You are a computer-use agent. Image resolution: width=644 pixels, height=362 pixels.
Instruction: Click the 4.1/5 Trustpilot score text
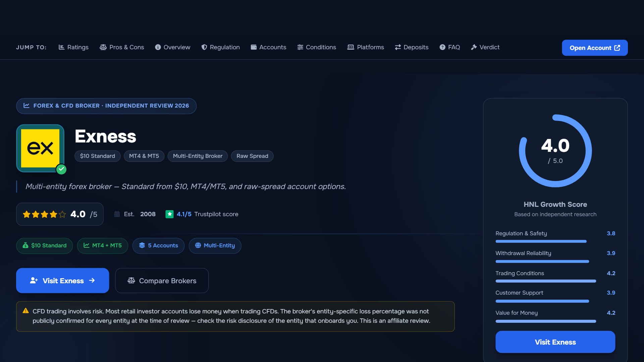(x=184, y=214)
